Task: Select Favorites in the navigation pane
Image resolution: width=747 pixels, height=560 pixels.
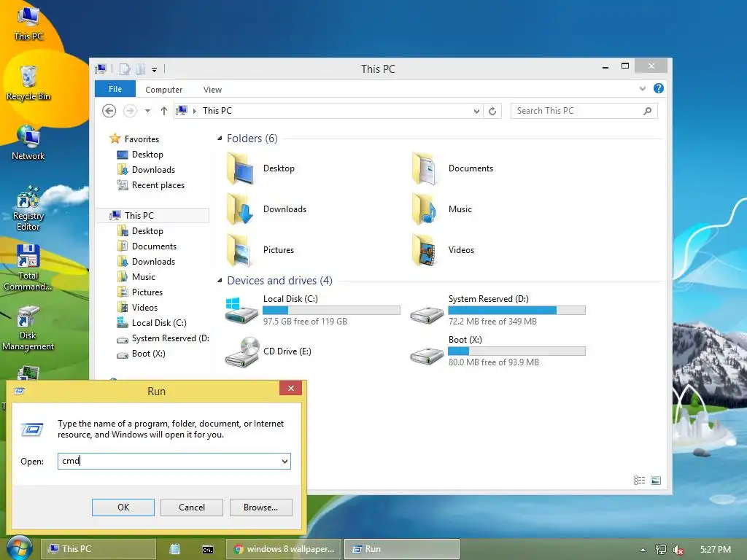Action: [x=134, y=139]
